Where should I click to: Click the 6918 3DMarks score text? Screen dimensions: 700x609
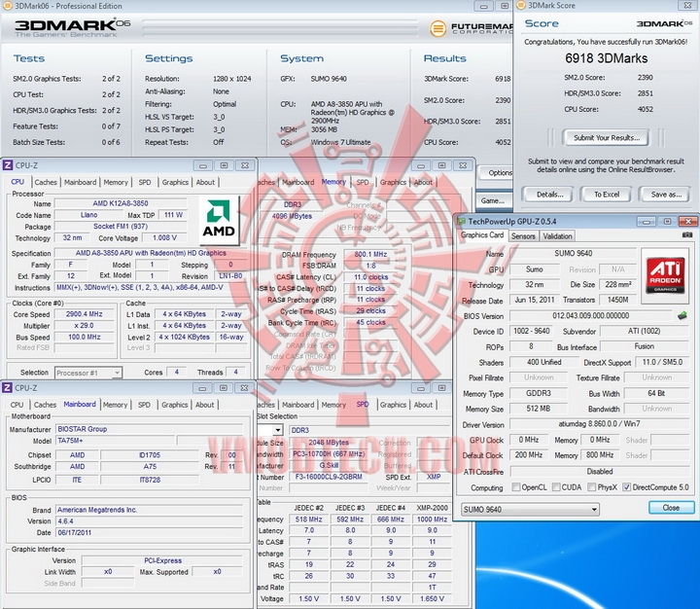pyautogui.click(x=607, y=58)
